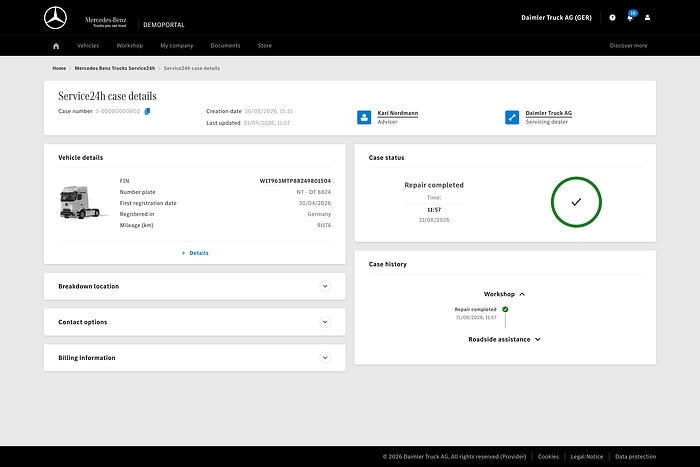Open the home icon in navigation bar
The image size is (700, 467).
point(56,46)
